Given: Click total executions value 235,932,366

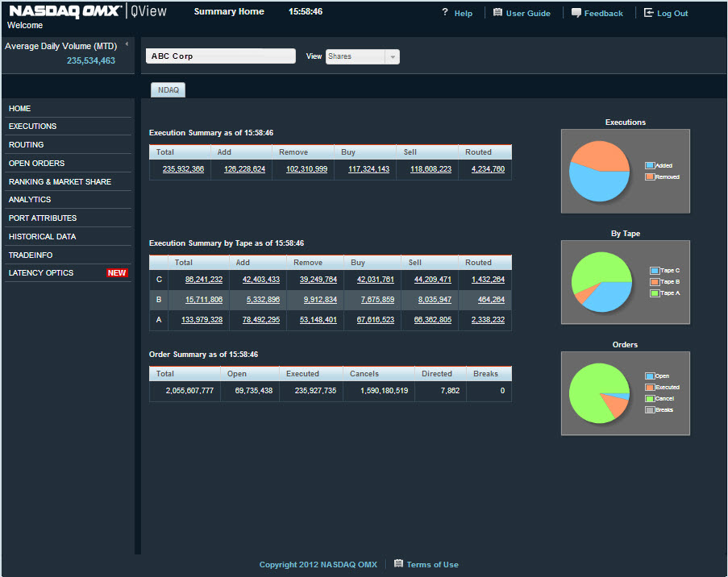Looking at the screenshot, I should point(183,169).
